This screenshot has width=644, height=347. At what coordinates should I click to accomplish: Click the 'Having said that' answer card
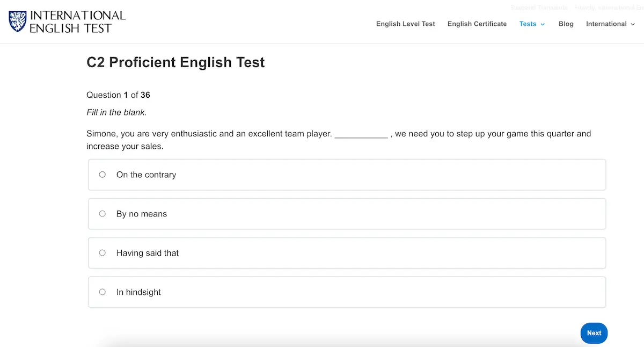[347, 252]
